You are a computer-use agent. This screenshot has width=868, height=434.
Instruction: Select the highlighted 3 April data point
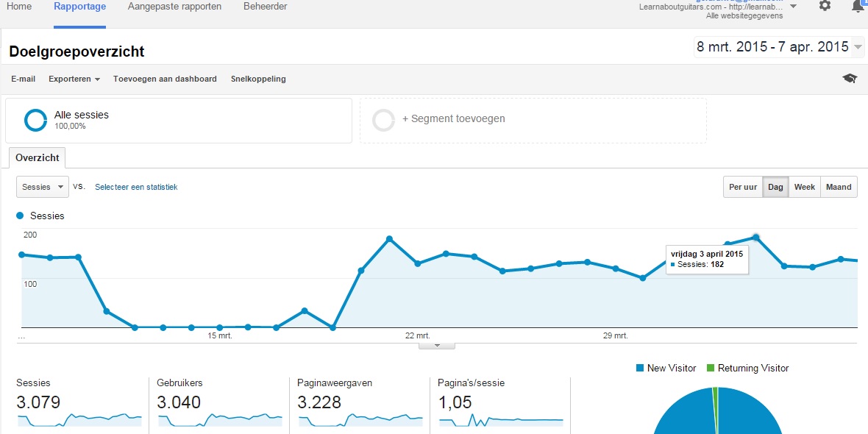click(756, 238)
